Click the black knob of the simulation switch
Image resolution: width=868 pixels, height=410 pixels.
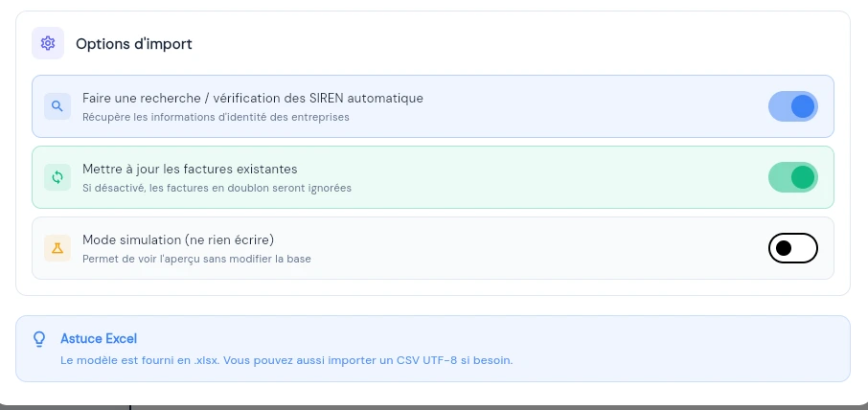tap(783, 248)
